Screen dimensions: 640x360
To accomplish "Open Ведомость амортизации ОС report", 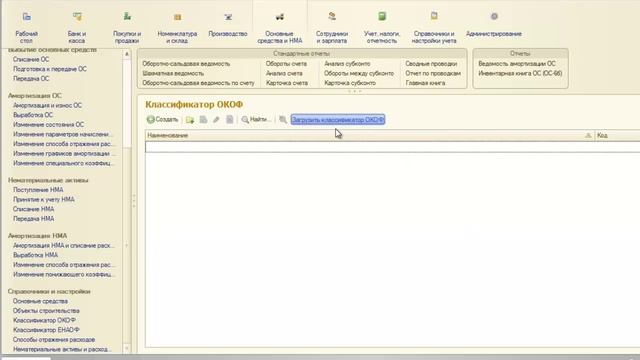I will (517, 64).
